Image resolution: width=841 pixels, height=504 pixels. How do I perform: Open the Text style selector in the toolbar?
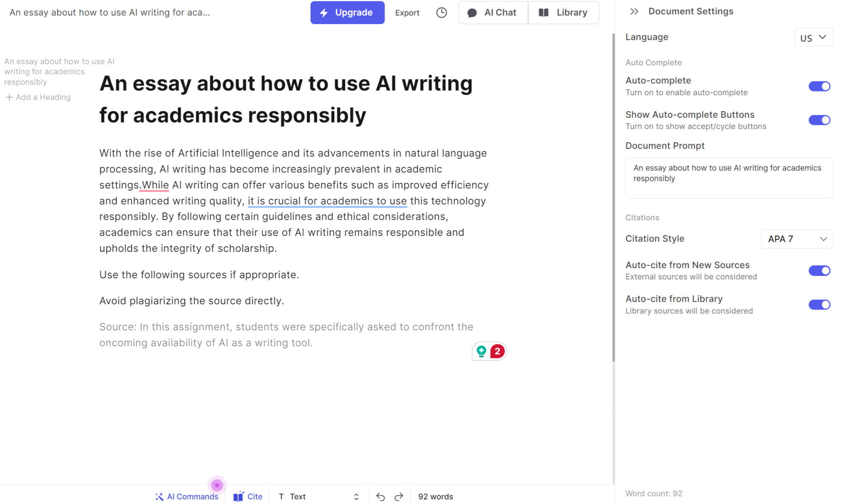[x=318, y=497]
